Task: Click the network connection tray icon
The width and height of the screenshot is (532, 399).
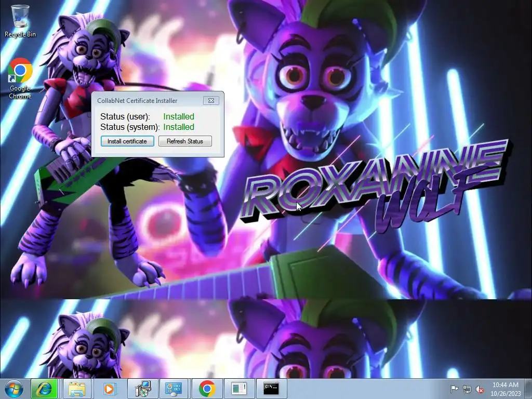Action: [467, 389]
